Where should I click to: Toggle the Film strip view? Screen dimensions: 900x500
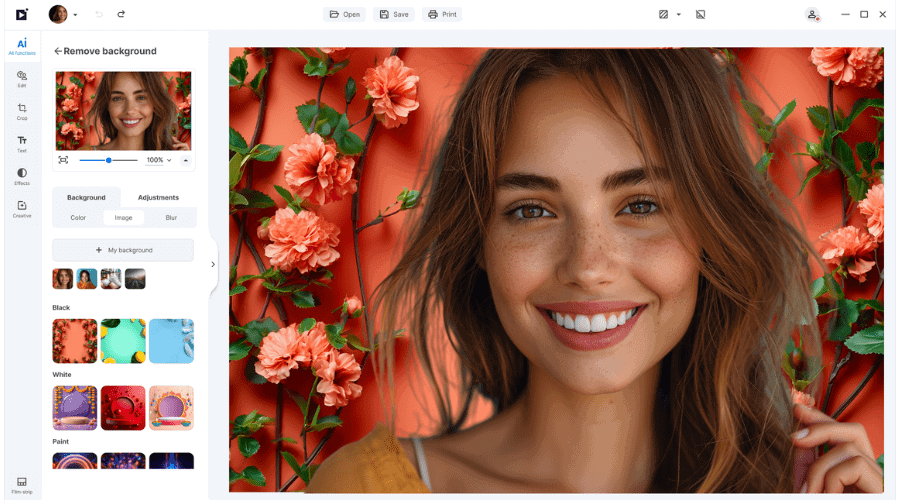click(22, 485)
